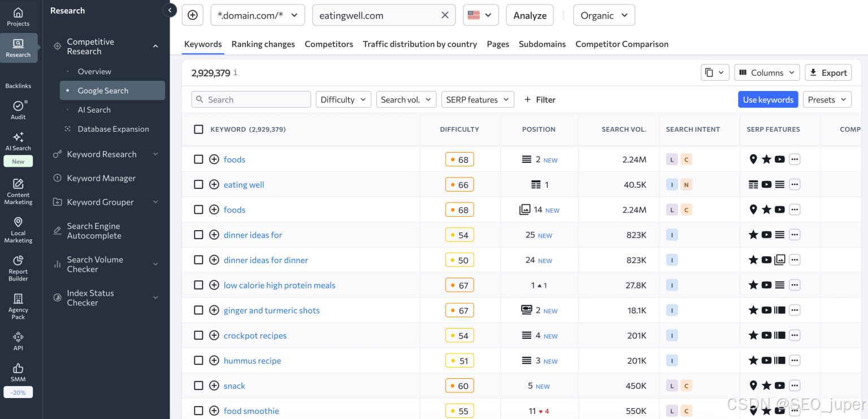Collapse the Competitive Research section
Viewport: 868px width, 419px height.
click(x=155, y=46)
